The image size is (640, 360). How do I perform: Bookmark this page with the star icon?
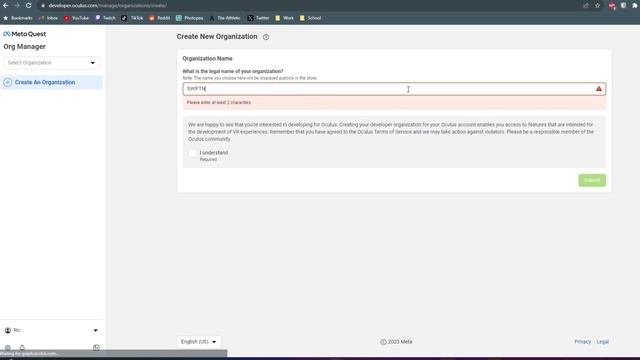coord(598,6)
